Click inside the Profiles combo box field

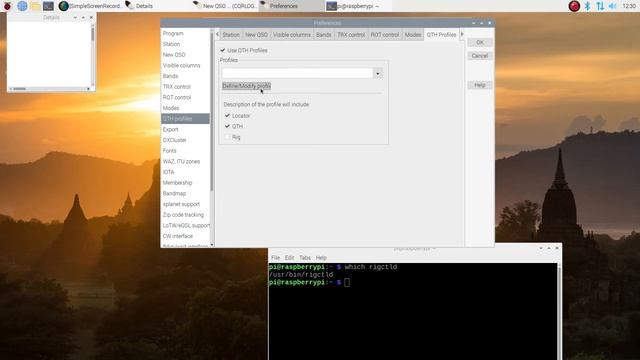coord(297,73)
